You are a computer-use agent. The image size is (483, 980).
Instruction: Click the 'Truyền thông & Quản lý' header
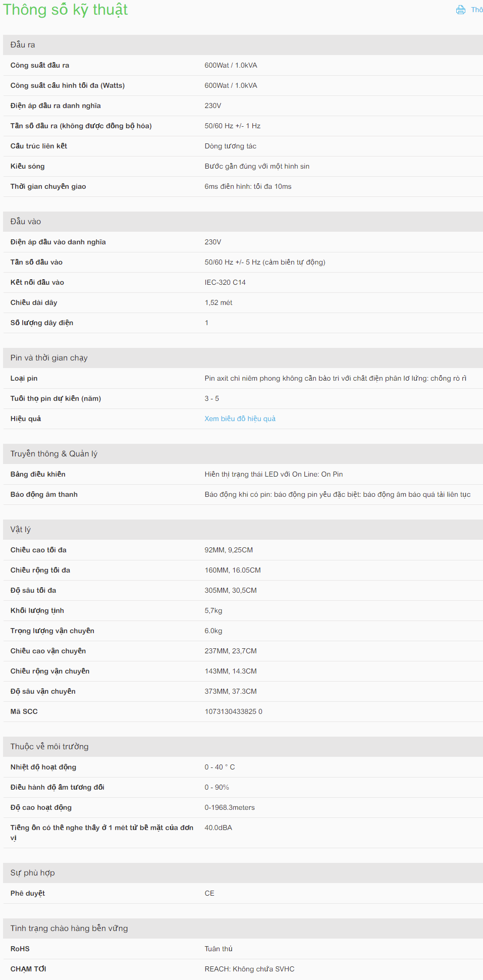[x=243, y=454]
